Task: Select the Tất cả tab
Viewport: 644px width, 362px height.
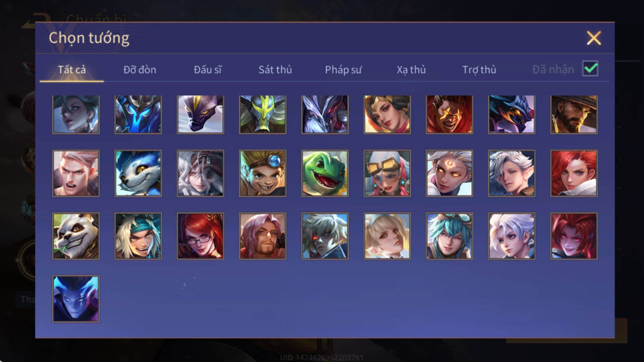Action: [x=72, y=70]
